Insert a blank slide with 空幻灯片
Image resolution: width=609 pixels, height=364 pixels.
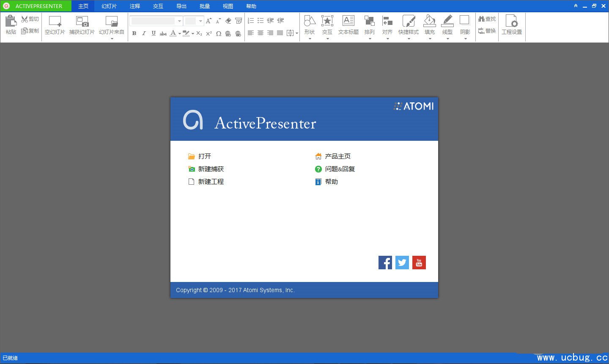(x=55, y=21)
